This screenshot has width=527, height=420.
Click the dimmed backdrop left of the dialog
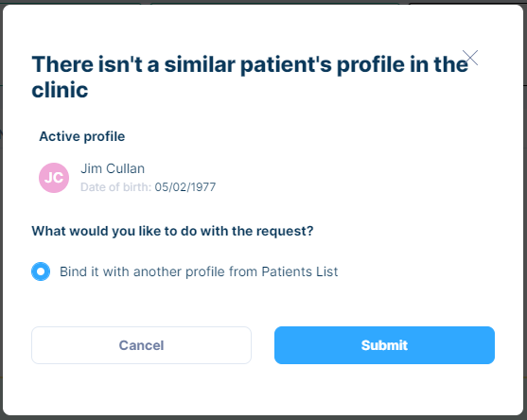click(1, 210)
